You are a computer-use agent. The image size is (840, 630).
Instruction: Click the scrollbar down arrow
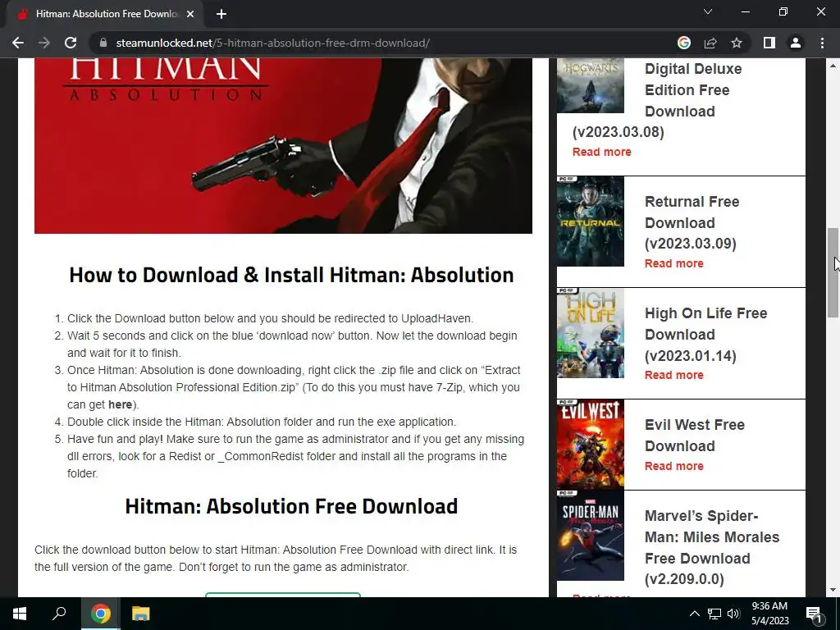pyautogui.click(x=833, y=591)
